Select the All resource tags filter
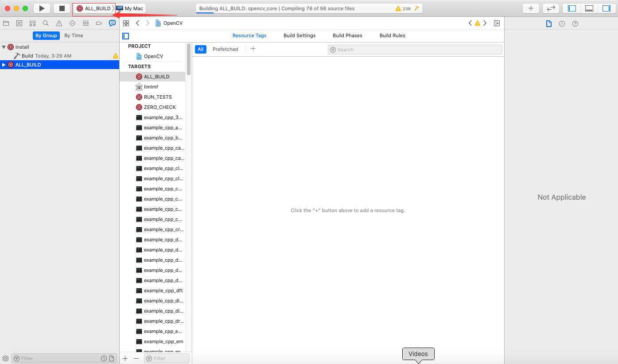618x364 pixels. (x=201, y=49)
